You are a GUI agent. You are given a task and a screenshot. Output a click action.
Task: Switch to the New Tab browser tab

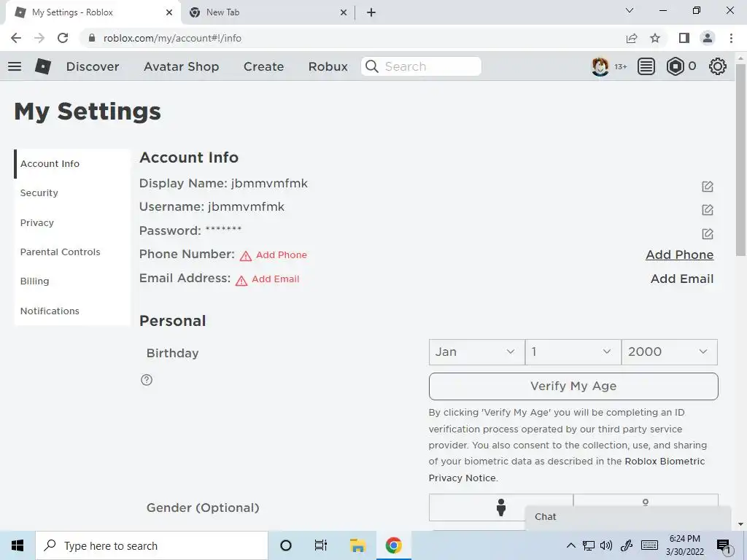(x=267, y=12)
